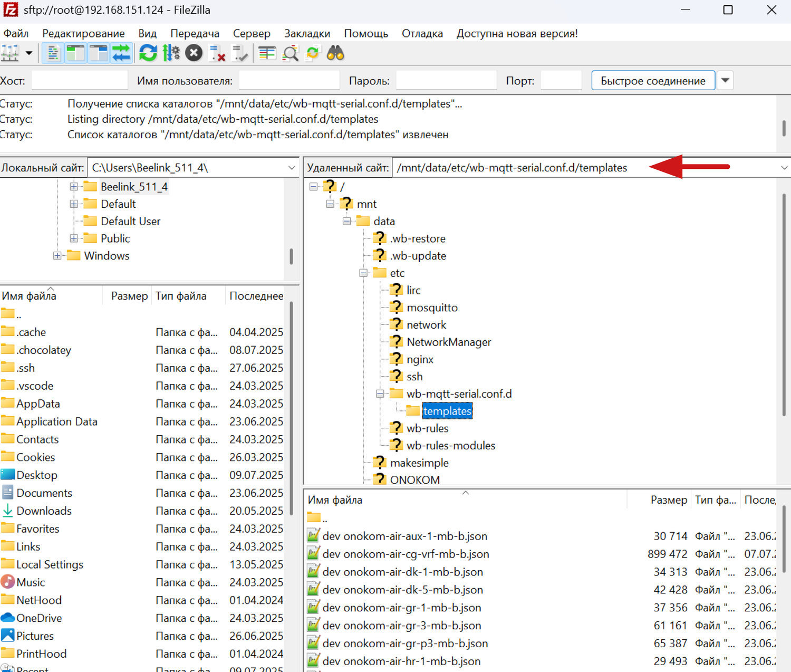The image size is (791, 672).
Task: Open directory listing filters icon
Action: pos(267,53)
